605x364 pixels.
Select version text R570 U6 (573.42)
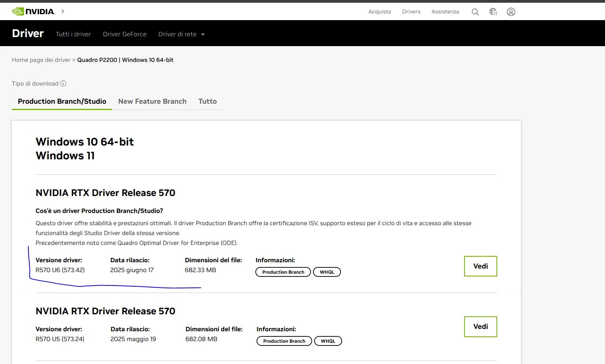pos(60,270)
